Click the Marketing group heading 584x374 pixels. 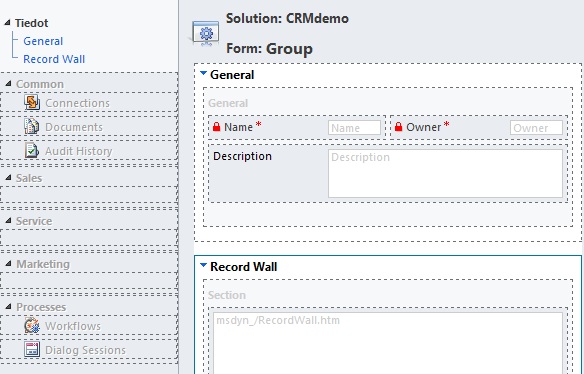43,264
